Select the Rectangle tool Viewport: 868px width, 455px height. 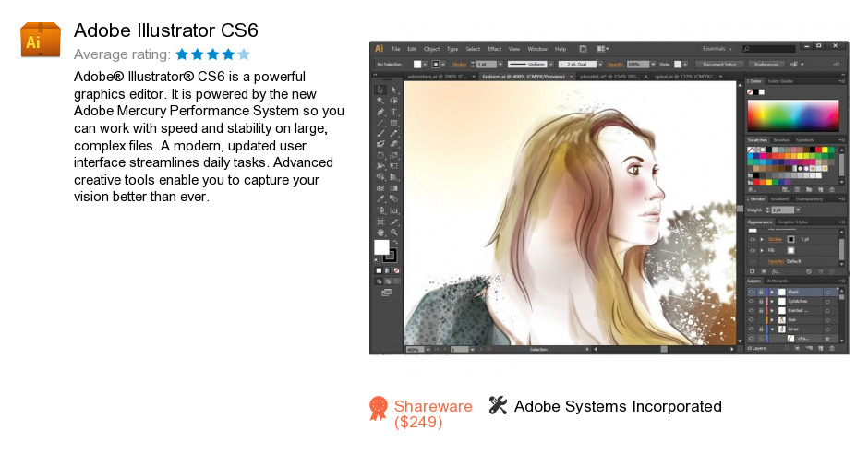[394, 123]
